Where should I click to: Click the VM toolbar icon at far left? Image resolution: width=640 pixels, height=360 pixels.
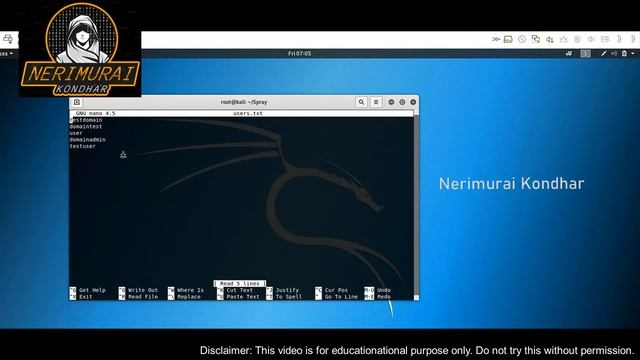[x=8, y=39]
